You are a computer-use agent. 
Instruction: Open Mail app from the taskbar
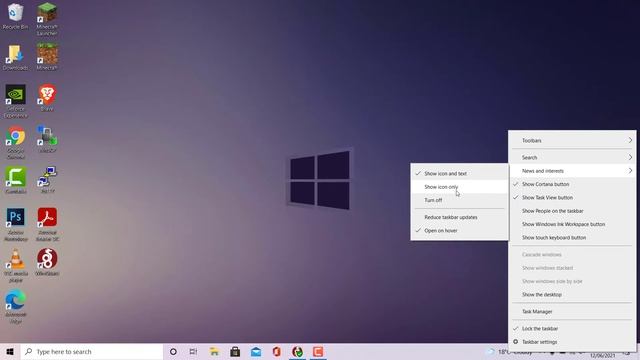[x=256, y=351]
